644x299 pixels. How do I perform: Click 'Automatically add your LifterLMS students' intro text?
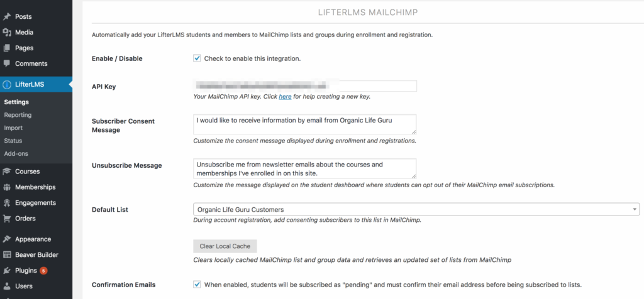pos(262,35)
